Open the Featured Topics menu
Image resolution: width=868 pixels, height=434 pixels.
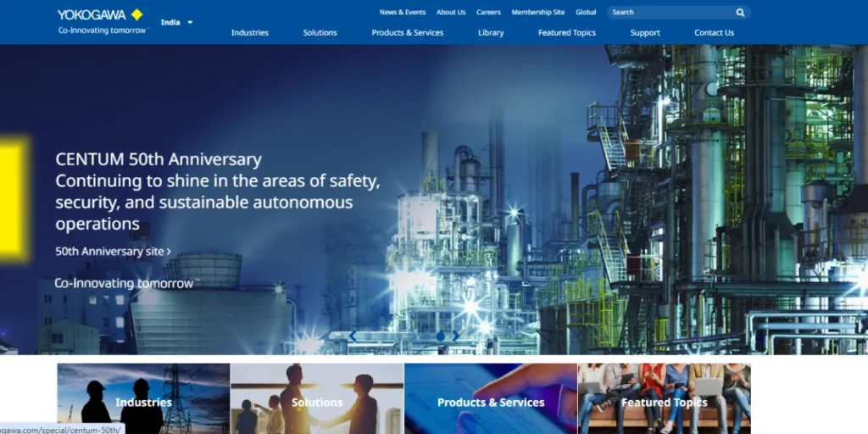(x=567, y=33)
